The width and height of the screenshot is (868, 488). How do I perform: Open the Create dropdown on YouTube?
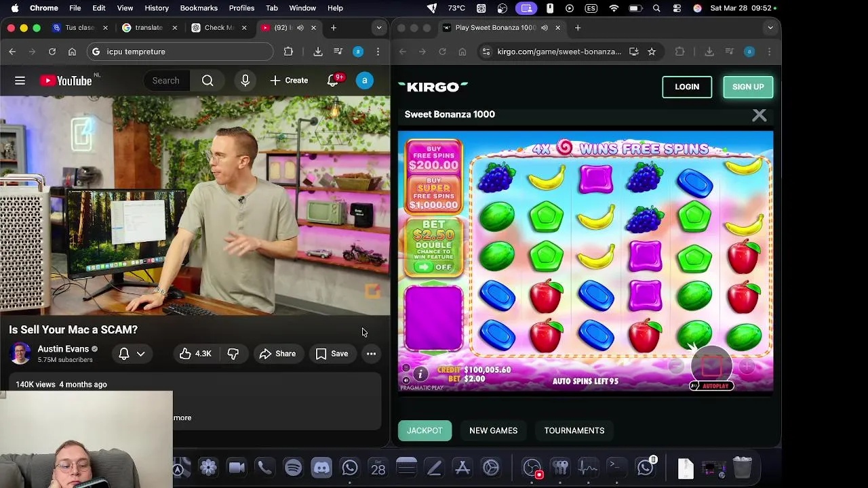[289, 81]
